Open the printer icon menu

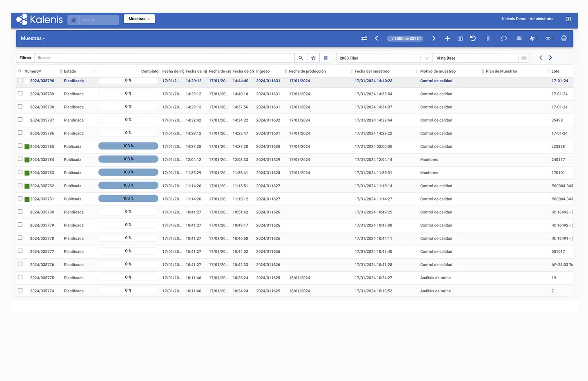tap(564, 38)
